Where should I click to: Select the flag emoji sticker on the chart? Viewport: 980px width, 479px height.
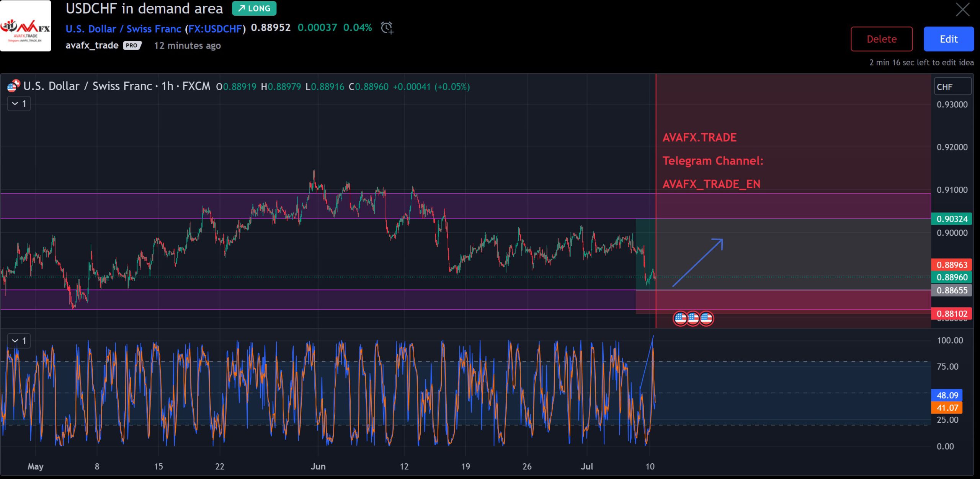click(x=693, y=318)
